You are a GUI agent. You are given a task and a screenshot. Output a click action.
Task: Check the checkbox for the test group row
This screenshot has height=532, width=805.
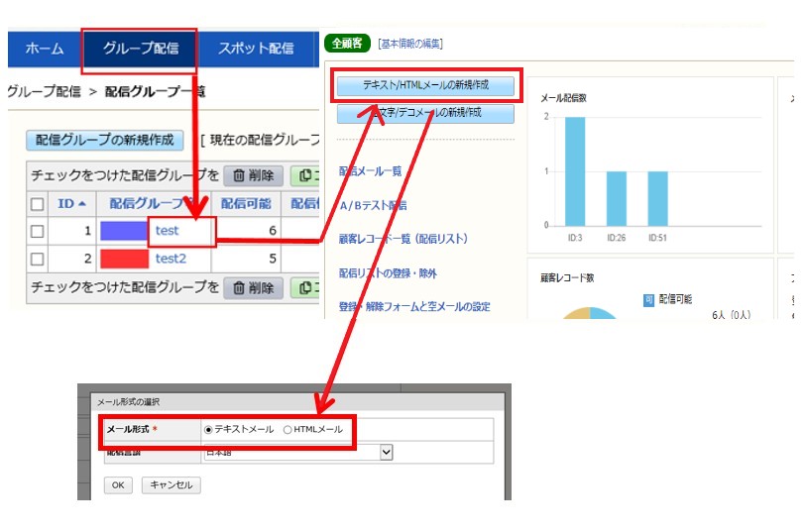(37, 232)
